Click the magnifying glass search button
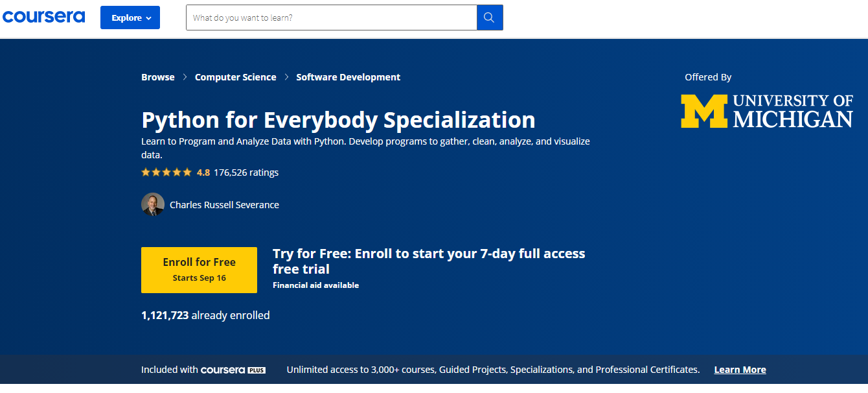This screenshot has width=868, height=393. 490,18
